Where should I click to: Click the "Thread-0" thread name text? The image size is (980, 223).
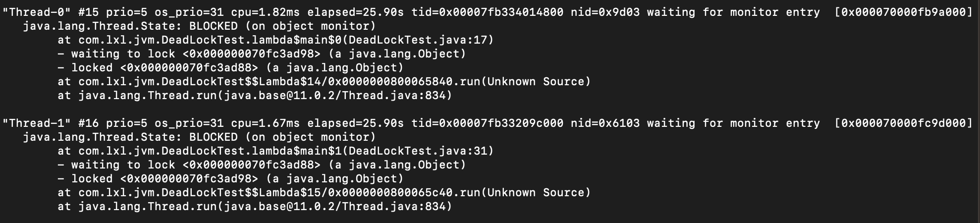click(x=36, y=12)
